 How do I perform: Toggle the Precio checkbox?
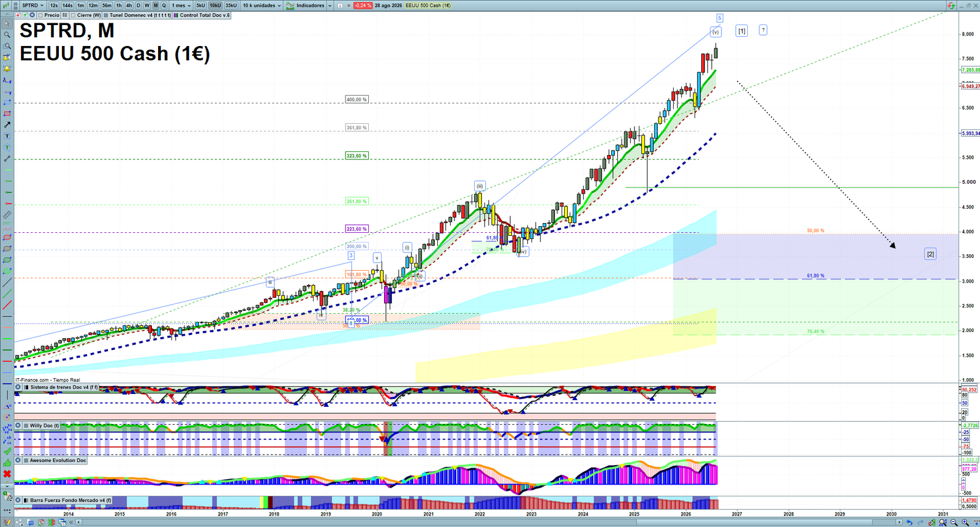(40, 15)
